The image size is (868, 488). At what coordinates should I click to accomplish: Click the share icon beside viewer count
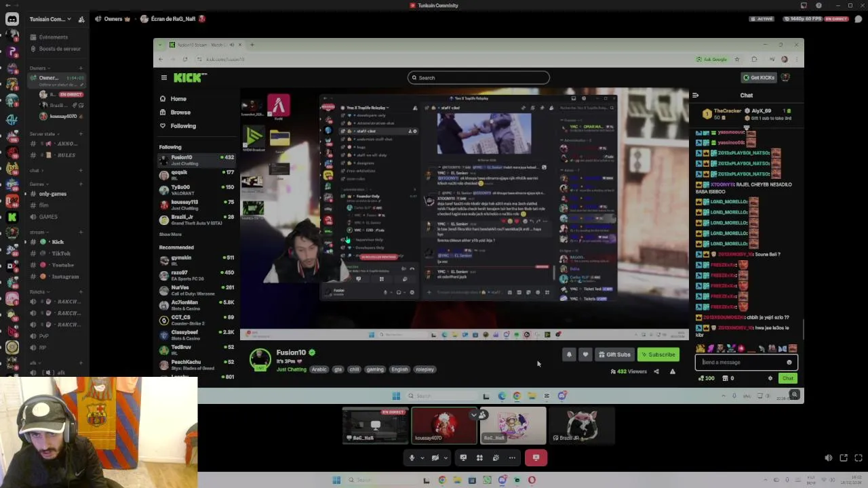click(656, 371)
